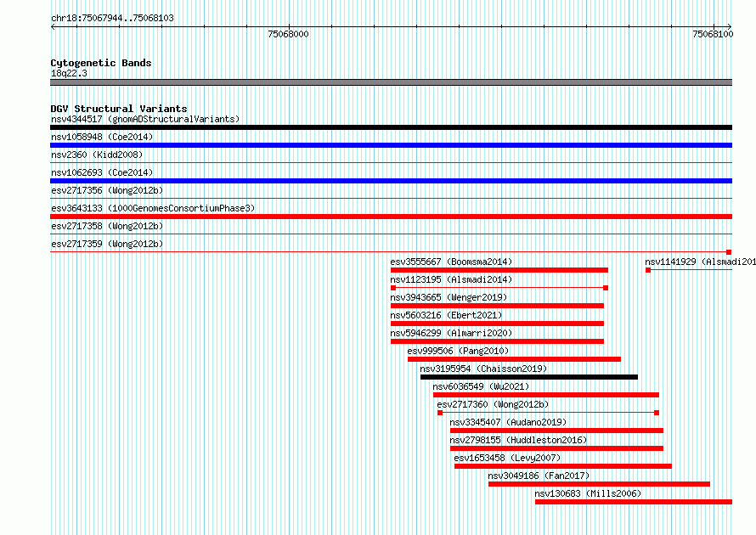The image size is (756, 535).
Task: Open nsv3943665 (Wenger2019) variant label
Action: click(x=449, y=297)
